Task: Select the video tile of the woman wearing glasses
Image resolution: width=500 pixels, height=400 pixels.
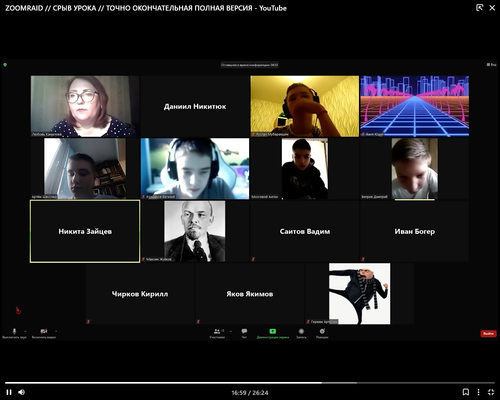Action: pos(85,106)
